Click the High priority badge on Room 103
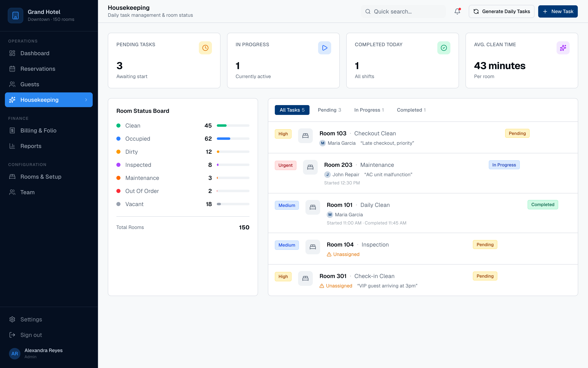The width and height of the screenshot is (588, 368). coord(283,134)
